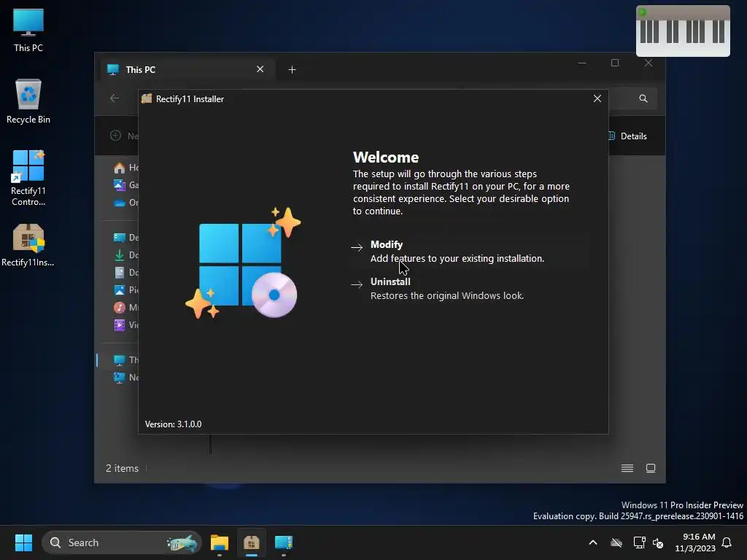Maximize the File Explorer window
Viewport: 747px width, 560px height.
pyautogui.click(x=615, y=63)
